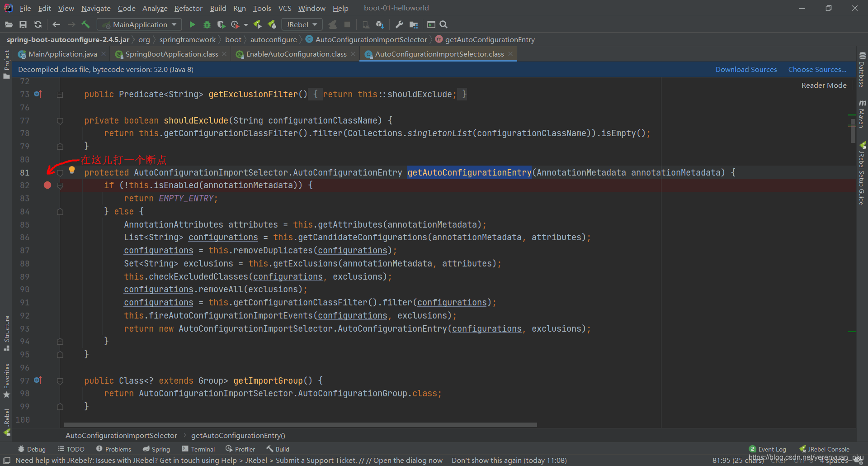868x466 pixels.
Task: Open the File menu
Action: (x=25, y=8)
